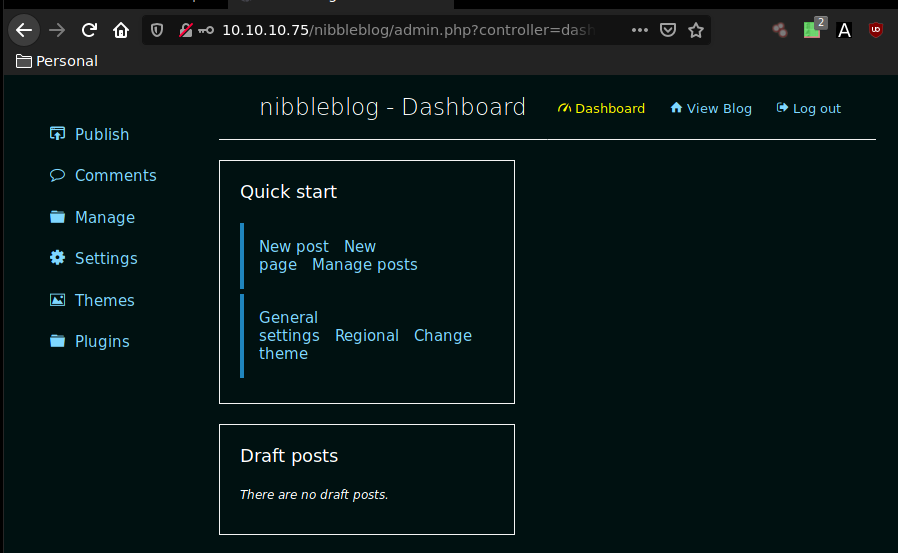Open the uBlock Origin extension icon
The width and height of the screenshot is (898, 553).
tap(876, 30)
